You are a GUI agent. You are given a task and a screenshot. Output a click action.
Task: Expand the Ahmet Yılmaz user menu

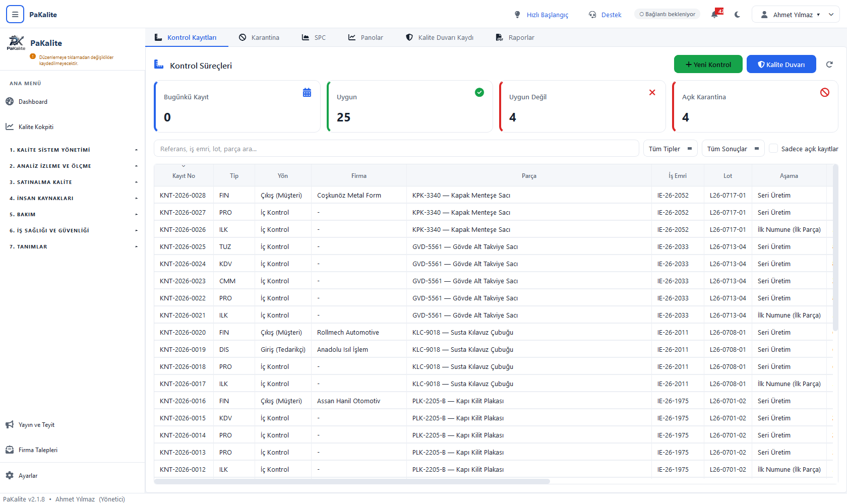pyautogui.click(x=796, y=15)
